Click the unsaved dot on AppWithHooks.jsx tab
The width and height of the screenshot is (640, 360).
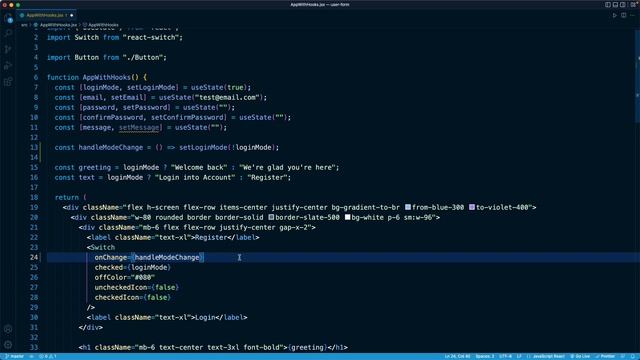point(71,16)
